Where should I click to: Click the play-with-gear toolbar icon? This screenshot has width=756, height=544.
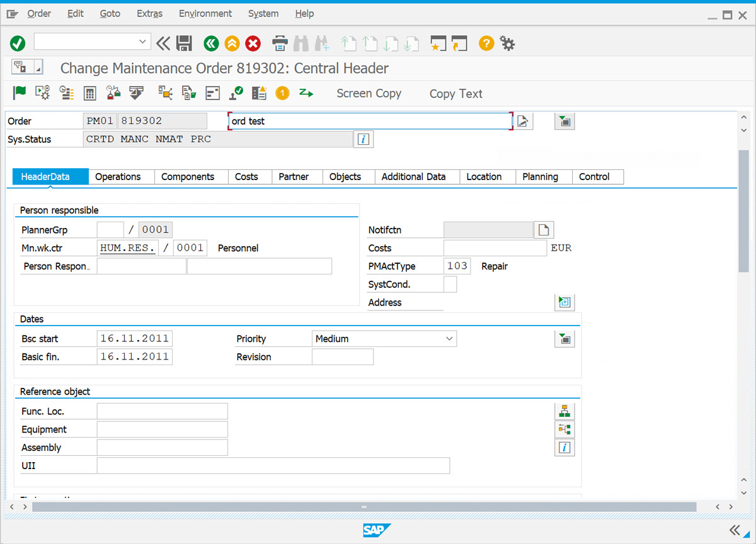click(x=43, y=93)
